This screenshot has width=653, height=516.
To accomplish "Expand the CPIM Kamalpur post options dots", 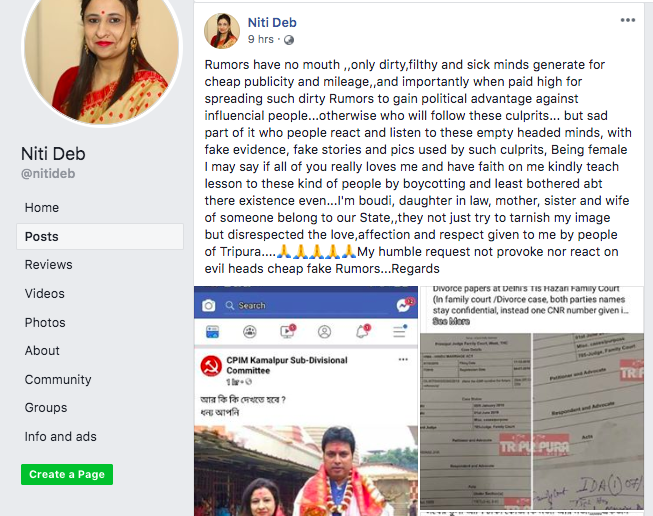I will pos(403,359).
